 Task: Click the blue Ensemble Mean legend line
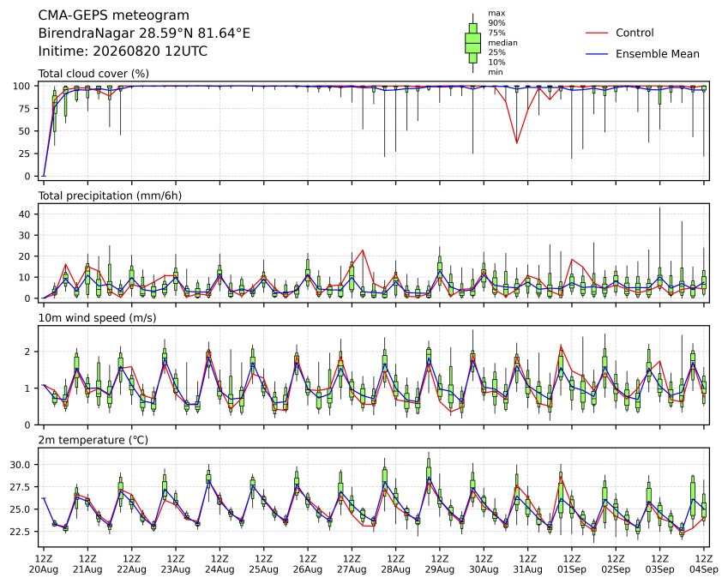click(x=597, y=54)
